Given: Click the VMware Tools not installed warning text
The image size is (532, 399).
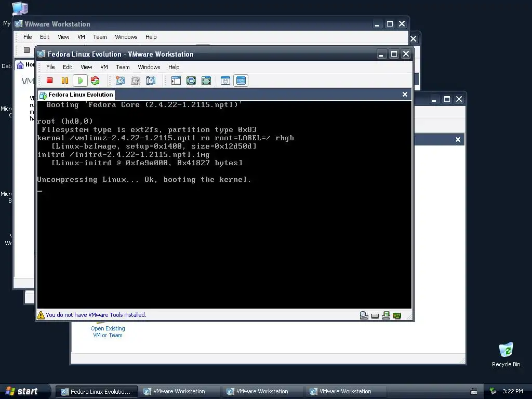Looking at the screenshot, I should [96, 315].
